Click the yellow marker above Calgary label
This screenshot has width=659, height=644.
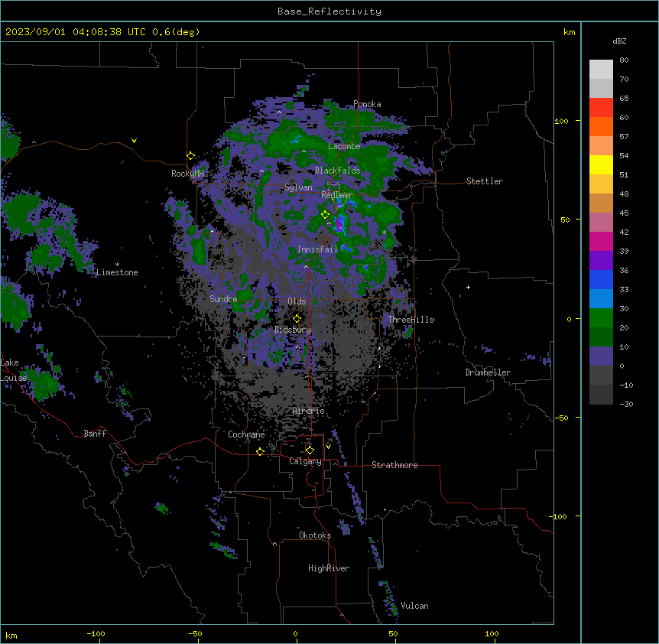[310, 450]
